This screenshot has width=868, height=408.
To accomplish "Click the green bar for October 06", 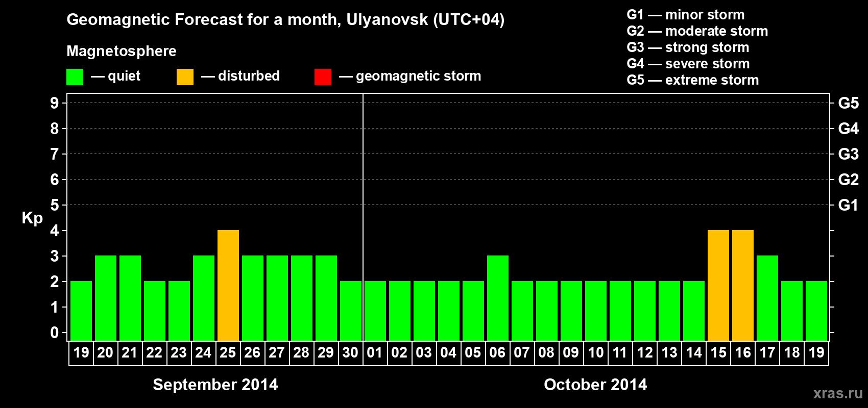I will coord(498,298).
